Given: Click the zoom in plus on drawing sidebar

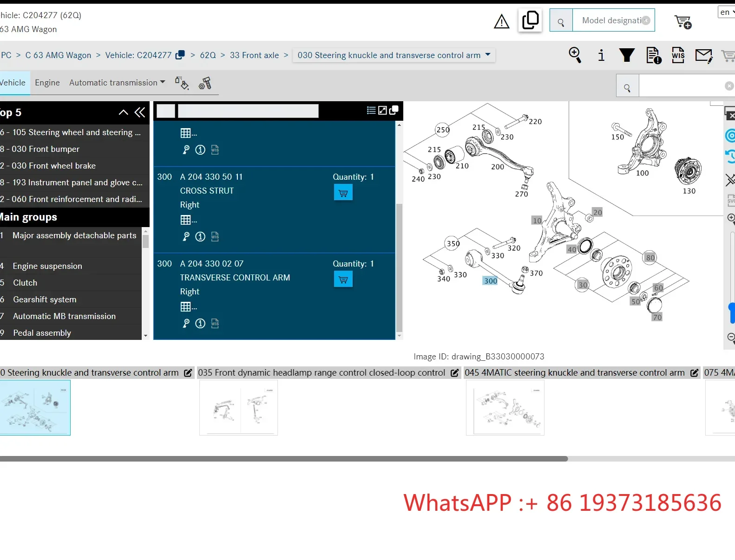Looking at the screenshot, I should pos(731,218).
